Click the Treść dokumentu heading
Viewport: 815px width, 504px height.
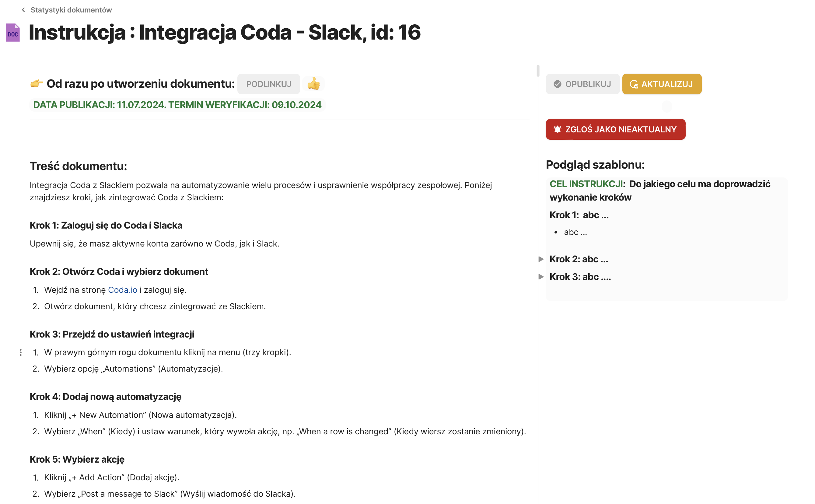click(78, 166)
